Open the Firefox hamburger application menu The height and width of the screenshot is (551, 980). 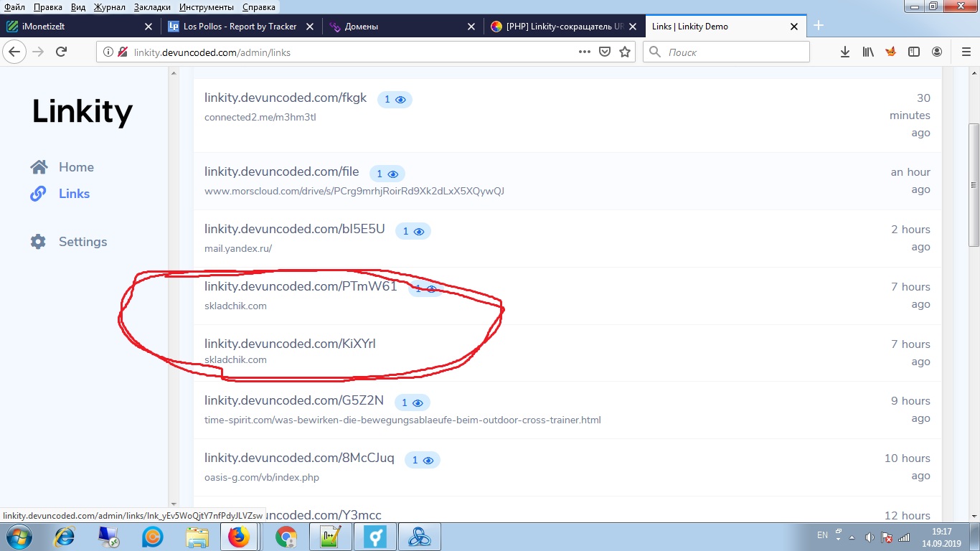click(x=966, y=52)
